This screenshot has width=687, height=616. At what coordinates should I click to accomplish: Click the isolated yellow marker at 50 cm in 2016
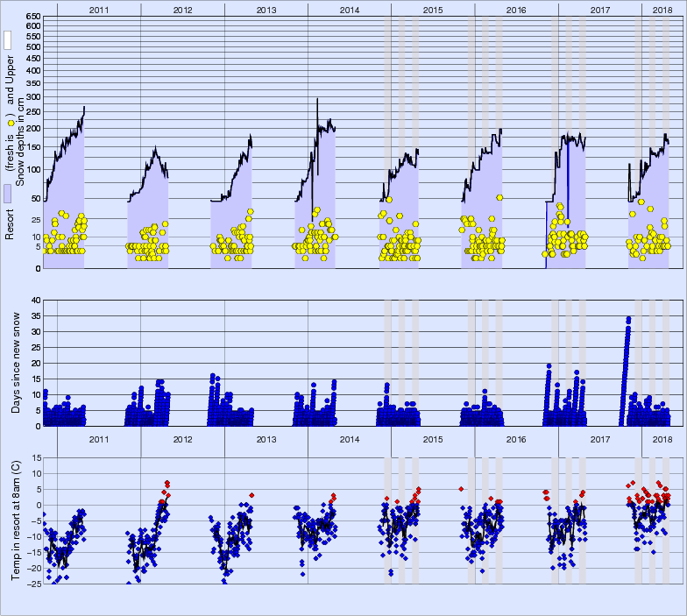click(x=499, y=198)
